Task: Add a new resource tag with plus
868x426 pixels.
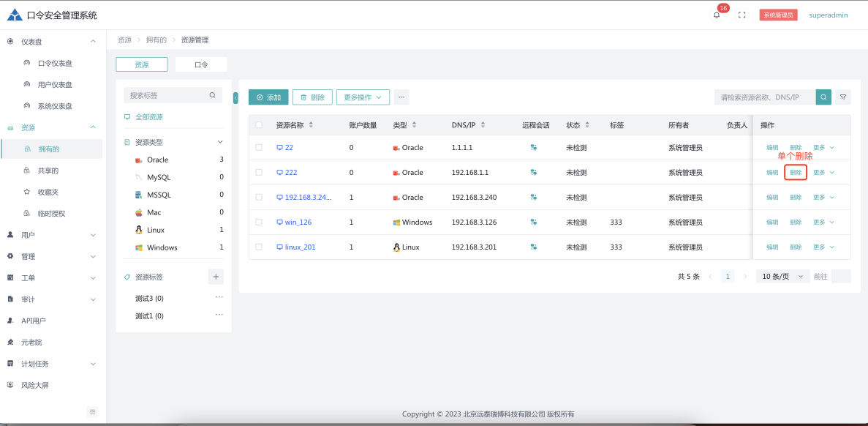Action: pyautogui.click(x=215, y=277)
